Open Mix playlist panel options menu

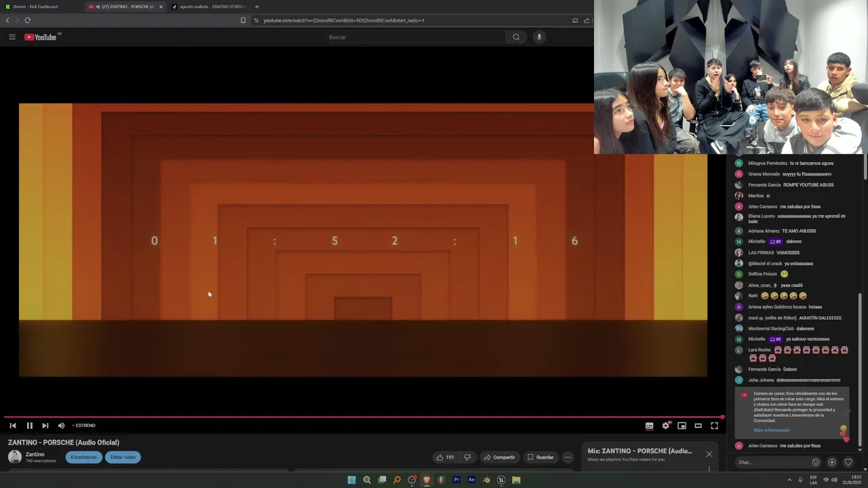(x=709, y=468)
